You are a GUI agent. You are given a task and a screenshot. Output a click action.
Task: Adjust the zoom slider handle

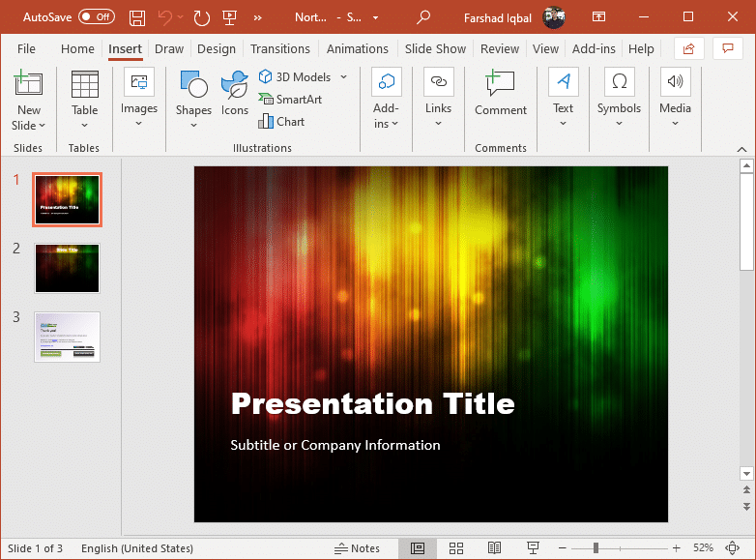click(x=596, y=548)
